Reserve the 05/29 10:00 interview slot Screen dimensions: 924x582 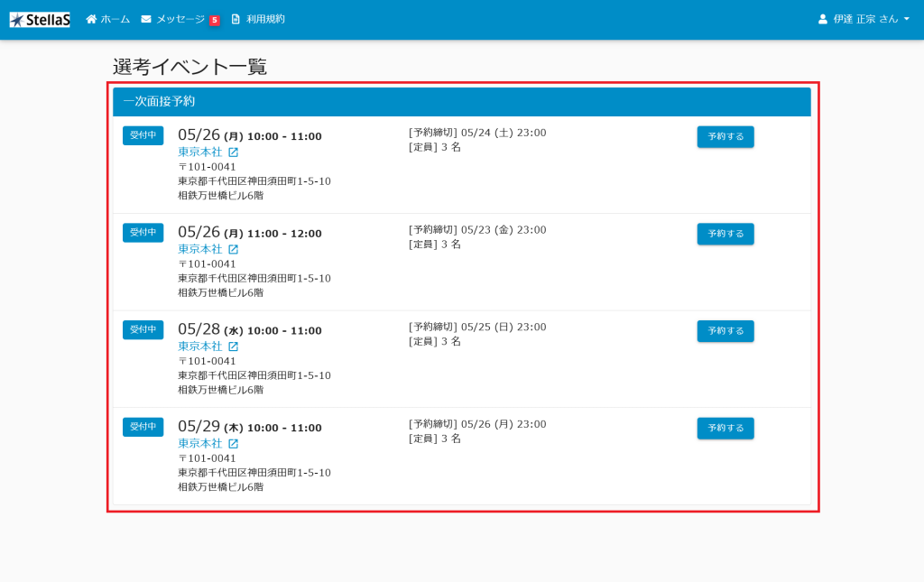pyautogui.click(x=725, y=429)
